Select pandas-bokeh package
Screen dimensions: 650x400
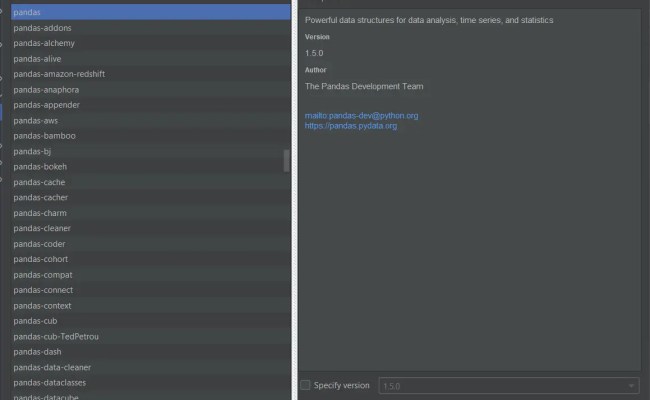(x=150, y=167)
